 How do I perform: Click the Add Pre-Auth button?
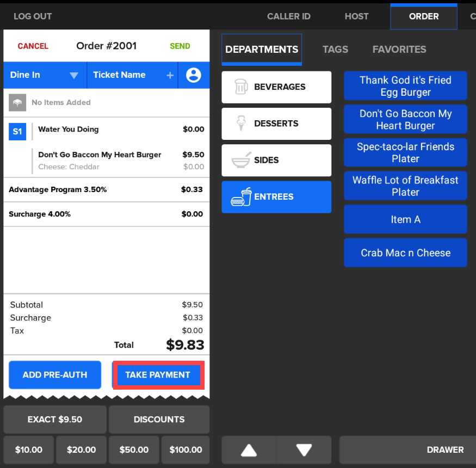point(55,375)
